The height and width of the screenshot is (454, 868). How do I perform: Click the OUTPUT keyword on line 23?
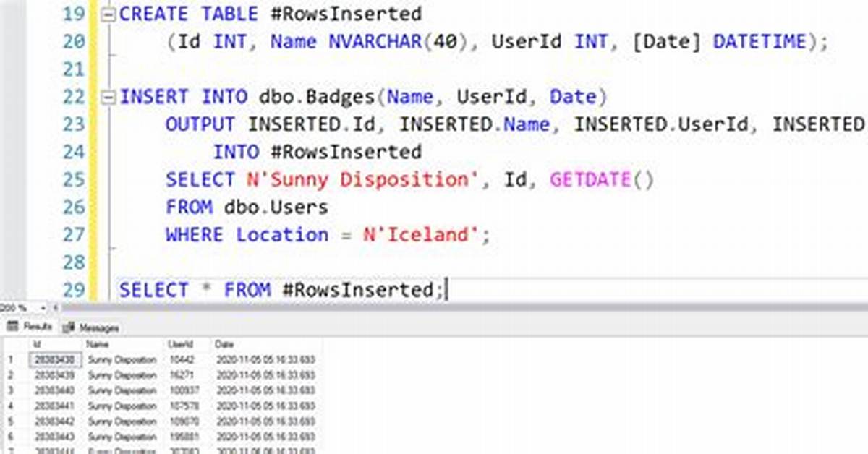coord(200,124)
